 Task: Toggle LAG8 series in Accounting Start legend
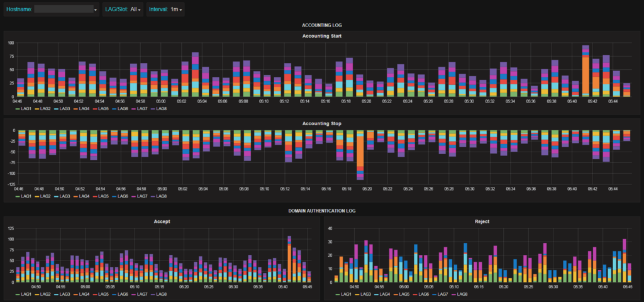click(158, 108)
